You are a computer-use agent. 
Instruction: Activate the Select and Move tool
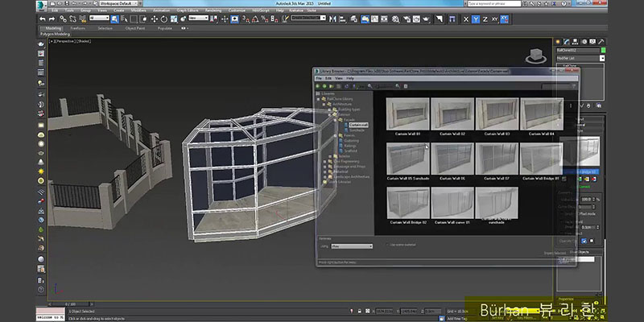pyautogui.click(x=155, y=19)
